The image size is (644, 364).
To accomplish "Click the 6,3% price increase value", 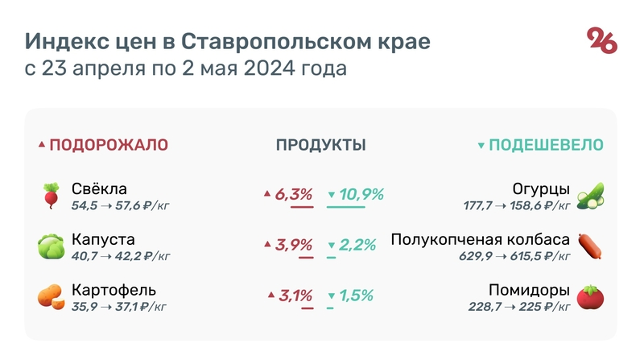I will tap(293, 194).
